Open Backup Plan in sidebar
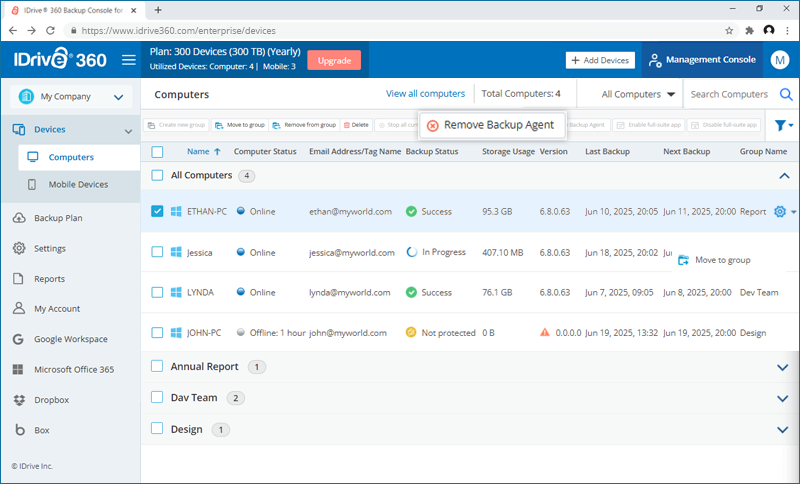 click(x=58, y=218)
